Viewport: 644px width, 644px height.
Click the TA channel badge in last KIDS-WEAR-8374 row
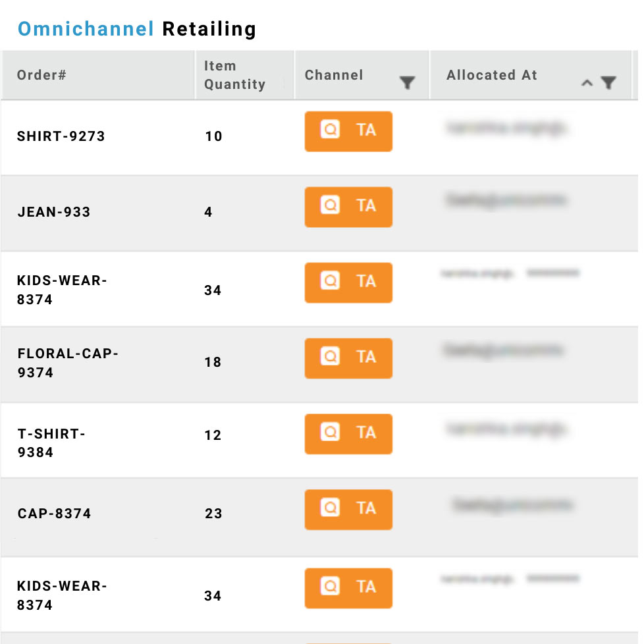click(348, 588)
